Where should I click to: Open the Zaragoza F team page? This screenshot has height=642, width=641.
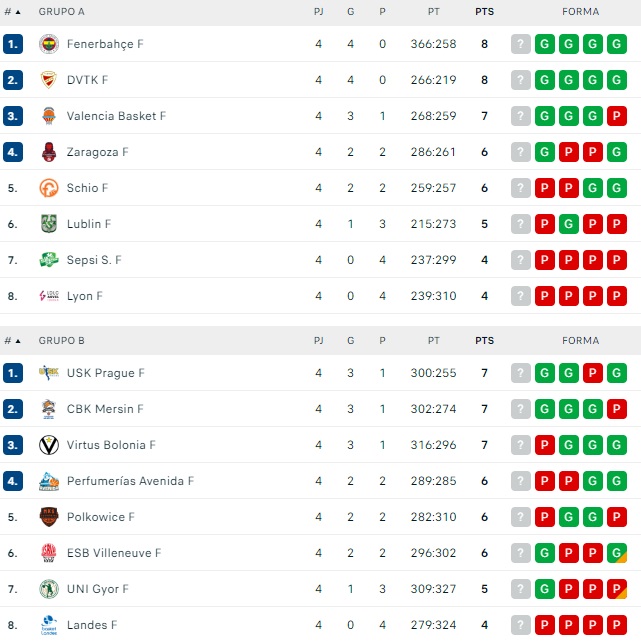coord(97,152)
